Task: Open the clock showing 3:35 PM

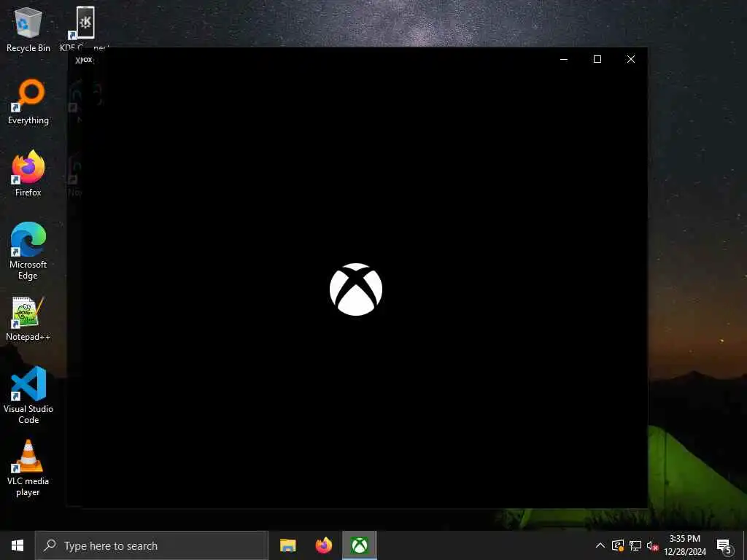Action: coord(684,545)
